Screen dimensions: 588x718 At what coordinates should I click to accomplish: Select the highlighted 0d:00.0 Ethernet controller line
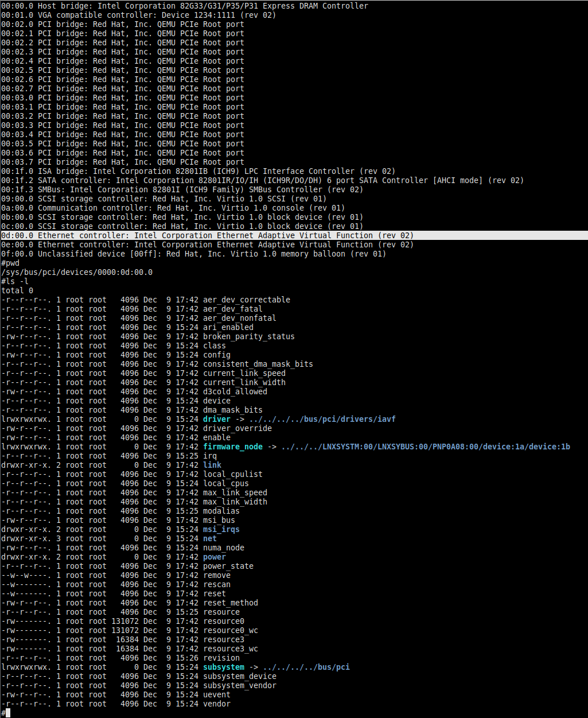(x=294, y=235)
